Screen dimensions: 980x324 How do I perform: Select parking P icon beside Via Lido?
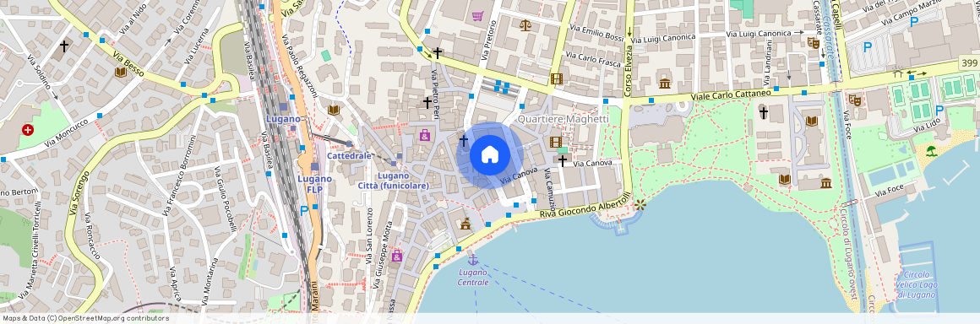click(x=939, y=111)
